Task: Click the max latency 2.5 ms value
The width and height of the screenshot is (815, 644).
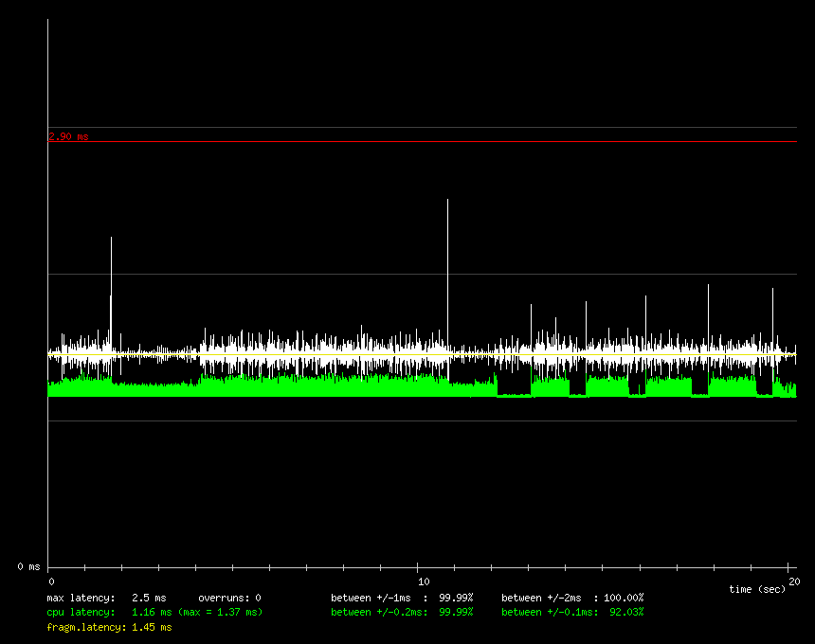Action: 149,598
